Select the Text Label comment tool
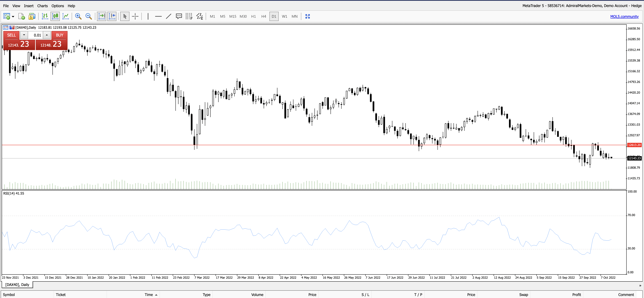 point(179,17)
